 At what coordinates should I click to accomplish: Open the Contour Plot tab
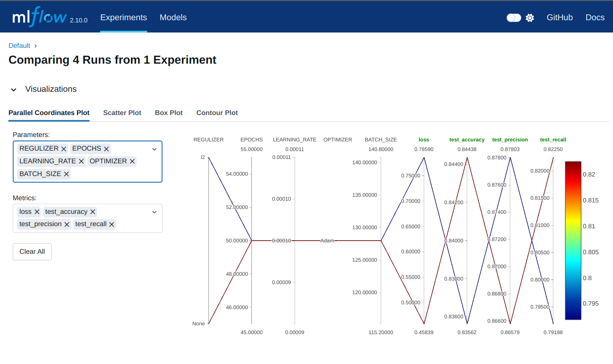(x=217, y=113)
